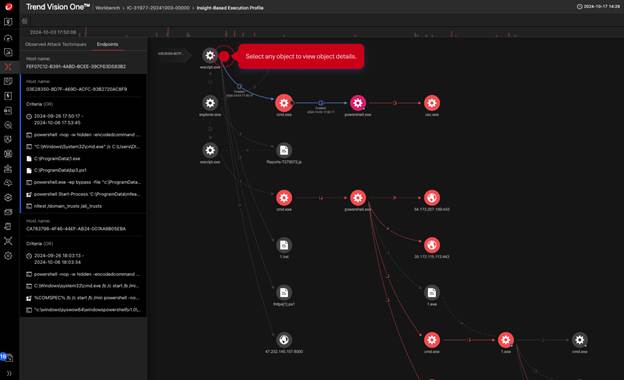624x380 pixels.
Task: Open the notification icon with blue badge
Action: click(6, 357)
